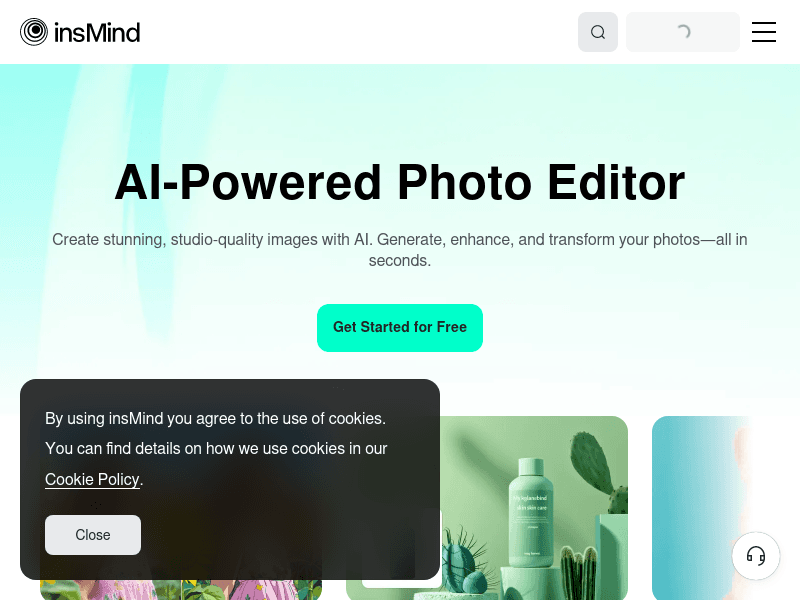Click the AI-Powered Photo Editor heading
The image size is (800, 600).
tap(400, 183)
